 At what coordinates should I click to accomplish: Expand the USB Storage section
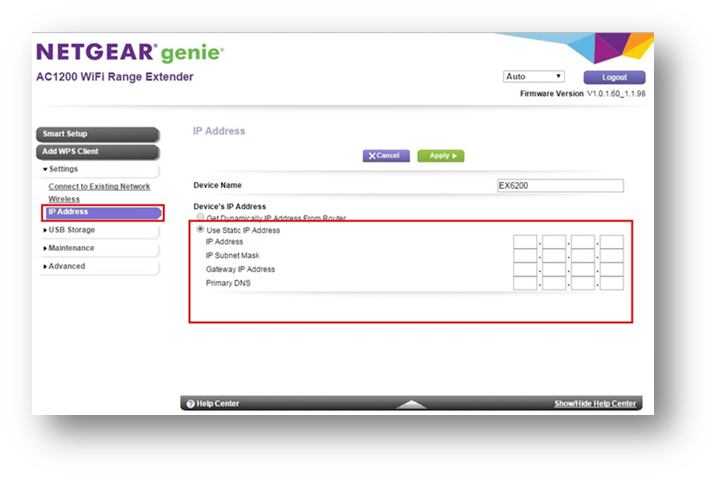click(x=100, y=230)
